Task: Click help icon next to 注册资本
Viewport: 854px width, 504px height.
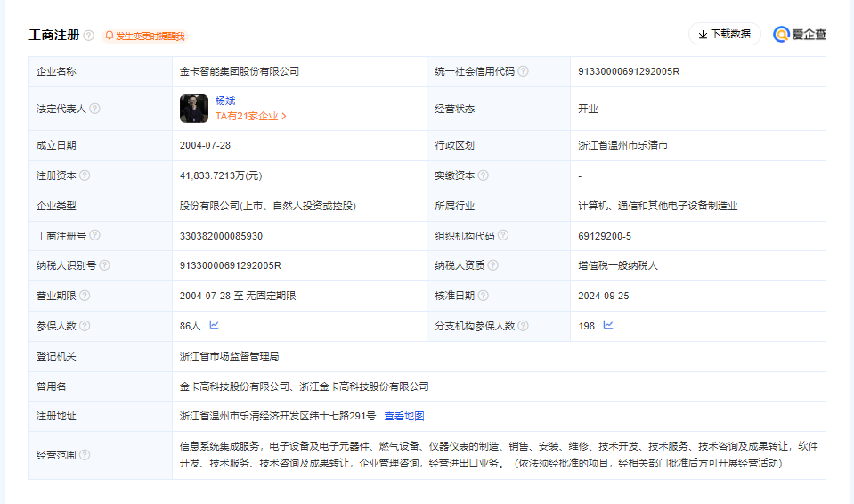Action: 85,175
